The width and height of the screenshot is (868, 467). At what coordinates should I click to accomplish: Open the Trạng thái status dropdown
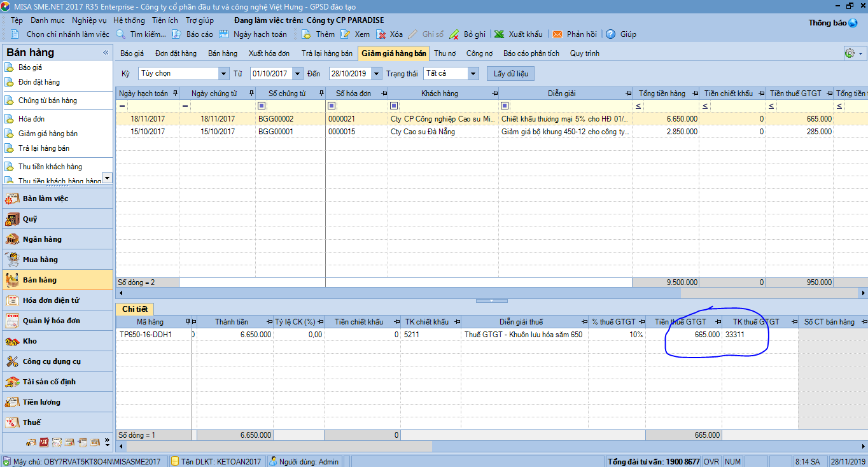point(473,74)
